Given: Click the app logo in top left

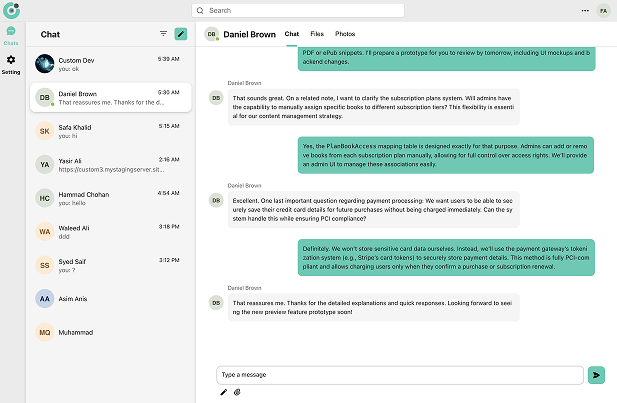Looking at the screenshot, I should click(11, 10).
